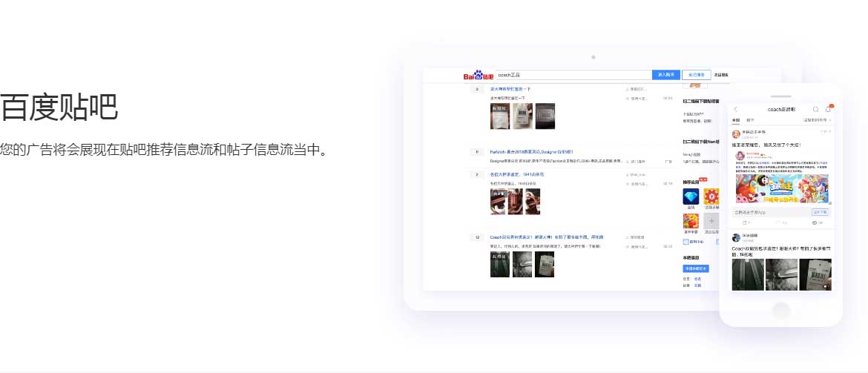Click the search field containing "coach正品"

pyautogui.click(x=573, y=75)
